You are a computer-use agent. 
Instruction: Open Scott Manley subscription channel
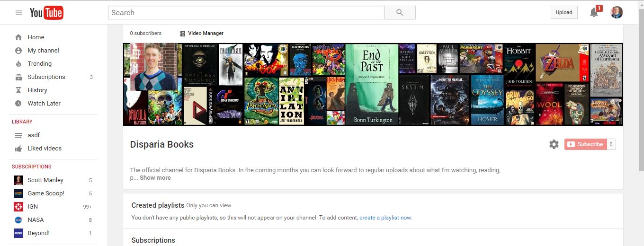click(45, 180)
